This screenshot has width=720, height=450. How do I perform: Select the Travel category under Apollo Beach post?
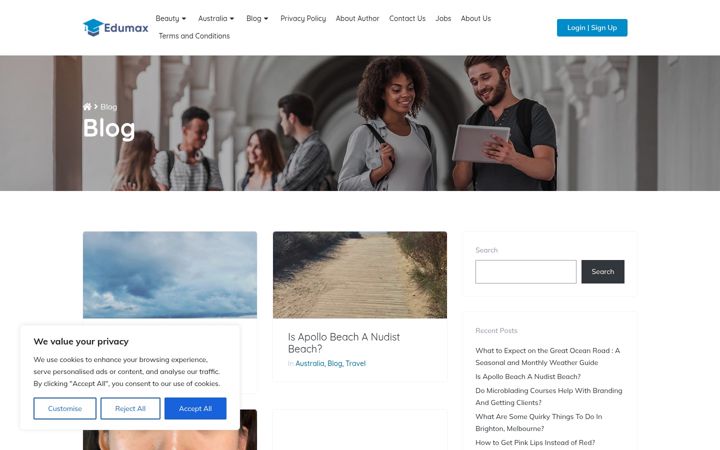point(355,363)
